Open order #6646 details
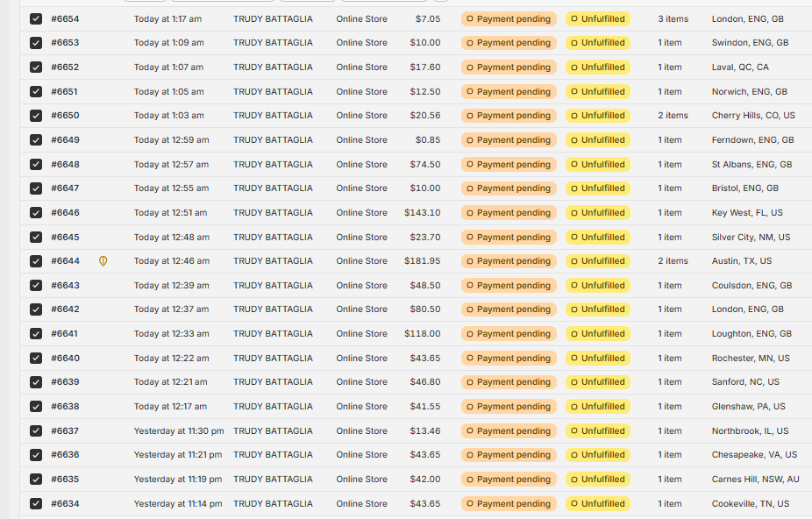812x519 pixels. point(65,213)
